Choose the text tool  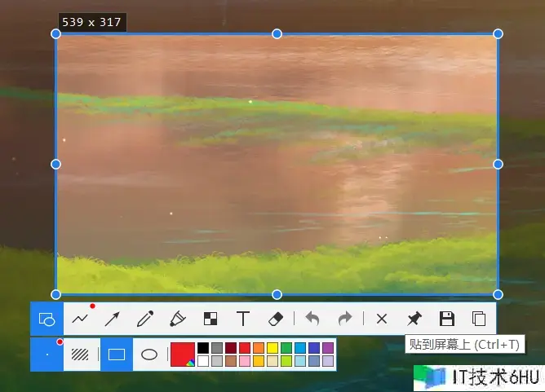pos(242,319)
